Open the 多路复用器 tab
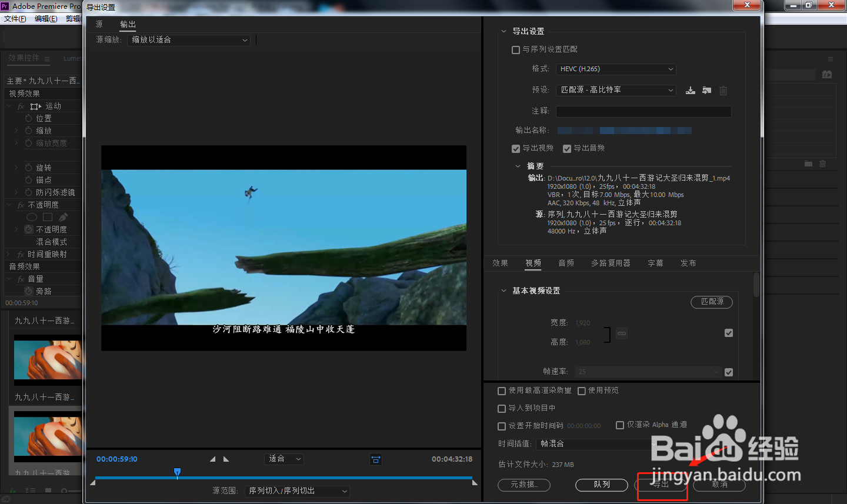The height and width of the screenshot is (504, 847). [611, 263]
